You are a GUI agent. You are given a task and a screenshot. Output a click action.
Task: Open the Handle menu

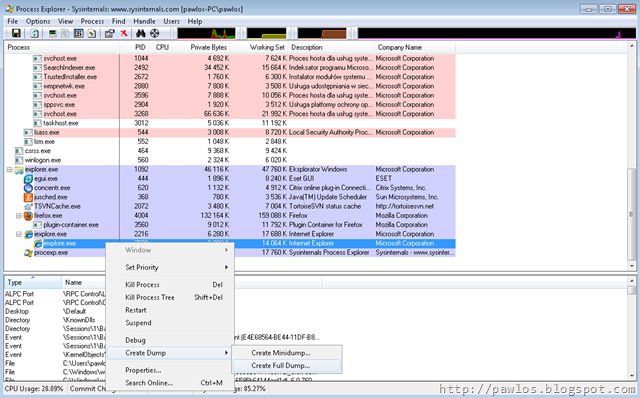[144, 21]
